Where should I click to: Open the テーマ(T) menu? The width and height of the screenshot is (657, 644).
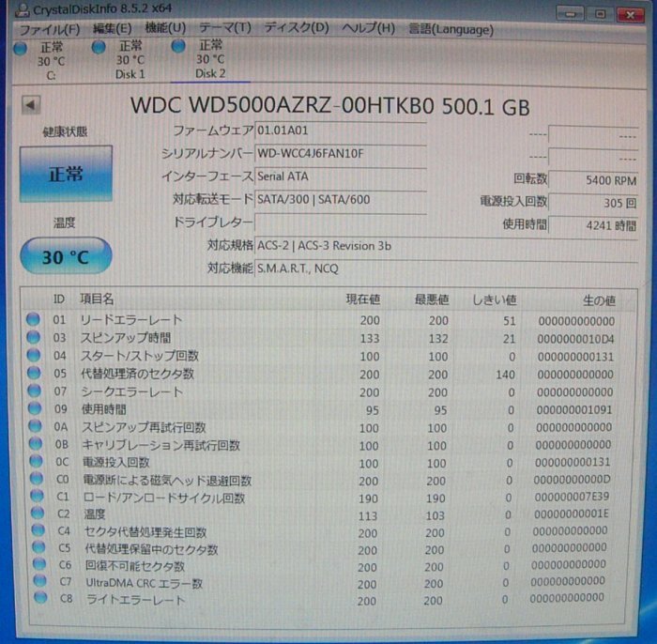tap(225, 27)
